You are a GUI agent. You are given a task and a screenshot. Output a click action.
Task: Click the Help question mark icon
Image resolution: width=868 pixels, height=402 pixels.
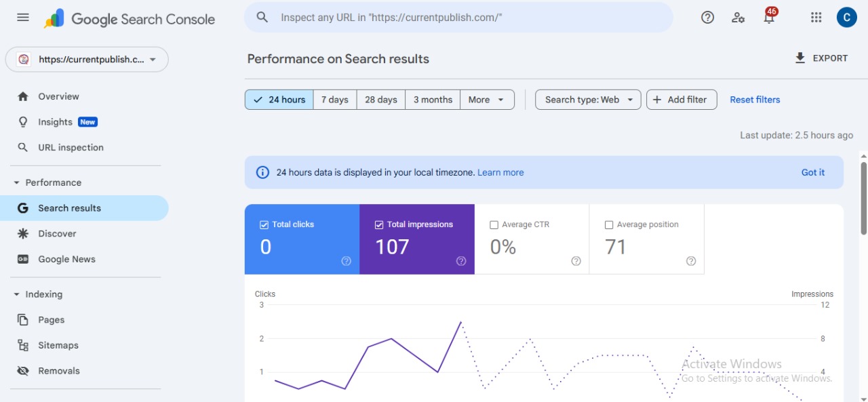click(x=707, y=18)
